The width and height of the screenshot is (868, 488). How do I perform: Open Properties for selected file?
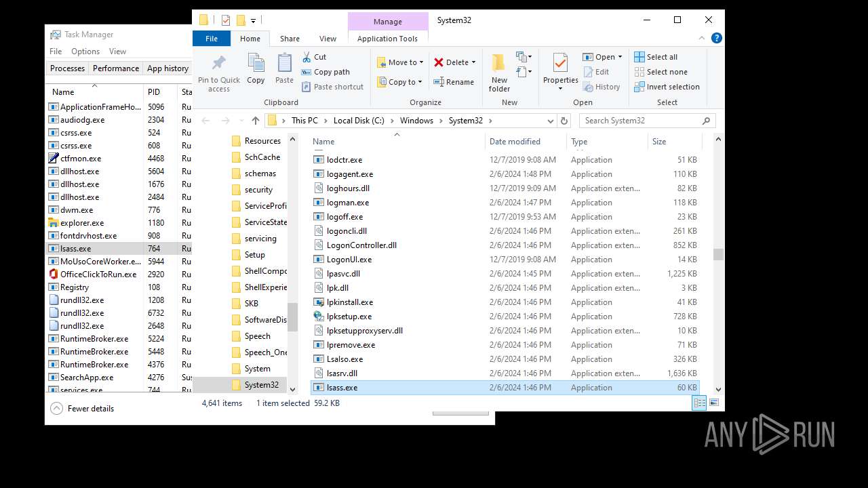click(560, 71)
